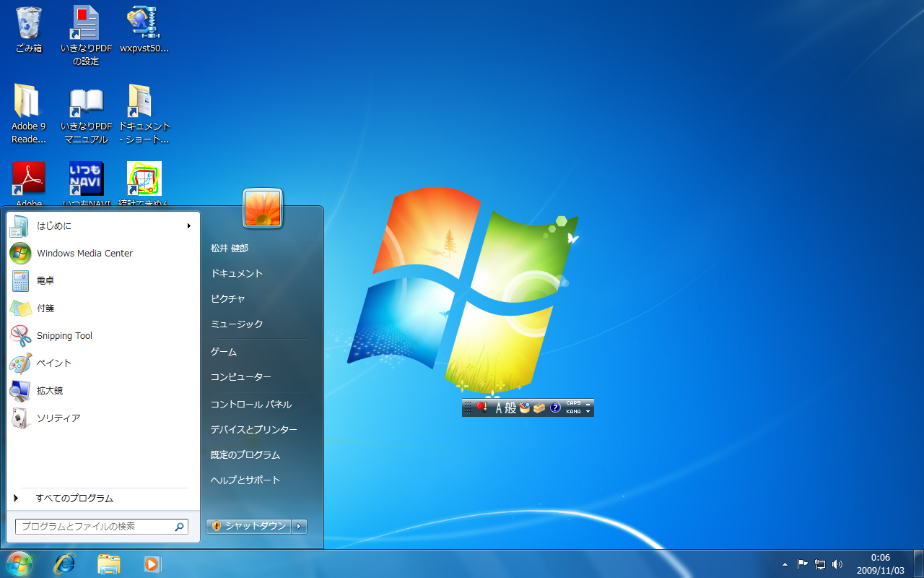The image size is (924, 578).
Task: Open Action Center flag in system tray
Action: (802, 564)
